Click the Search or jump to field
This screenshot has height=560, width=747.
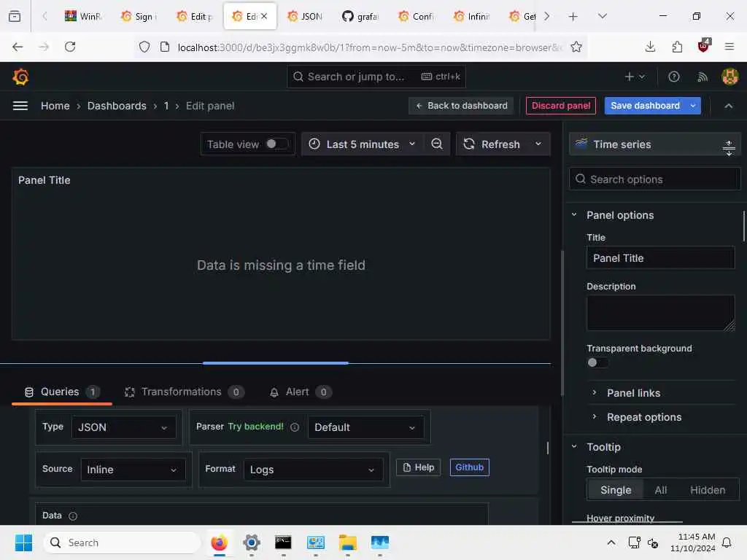[x=376, y=77]
